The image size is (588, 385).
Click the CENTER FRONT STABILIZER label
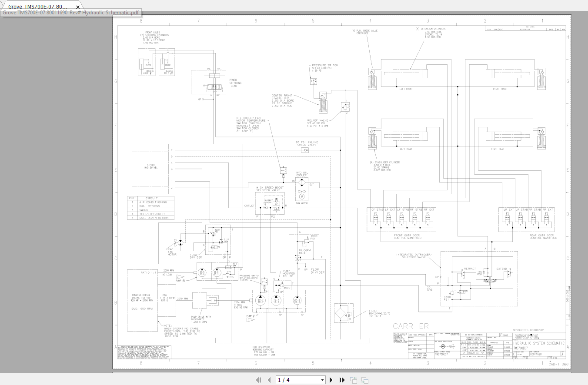(x=283, y=100)
